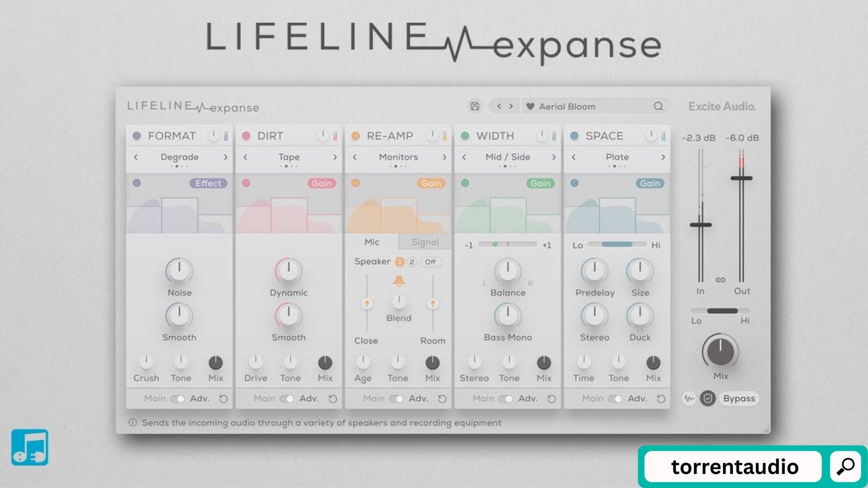Screen dimensions: 868x488
Task: Click the shield icon next to Bypass
Action: pos(707,399)
